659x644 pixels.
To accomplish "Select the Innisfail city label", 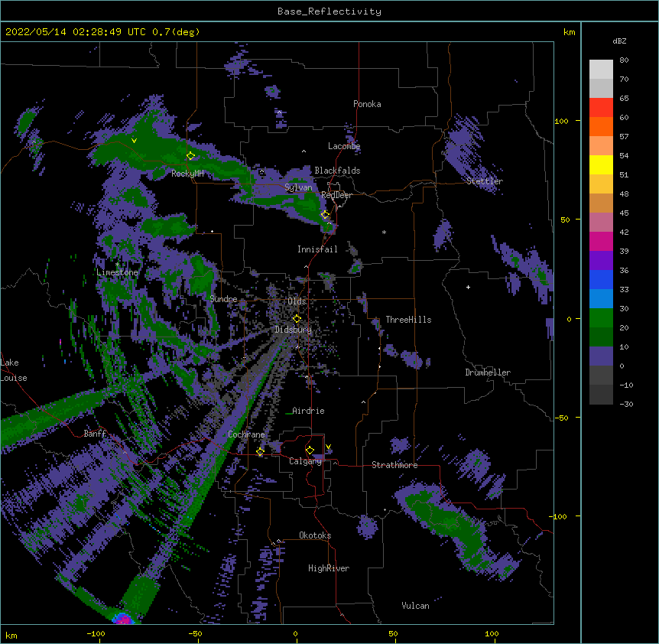I will point(317,249).
